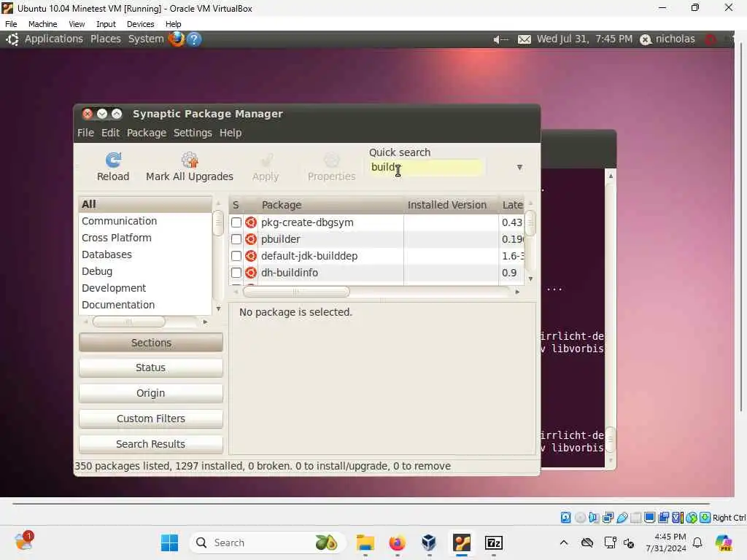Click the category list scroll down arrow

click(x=218, y=308)
